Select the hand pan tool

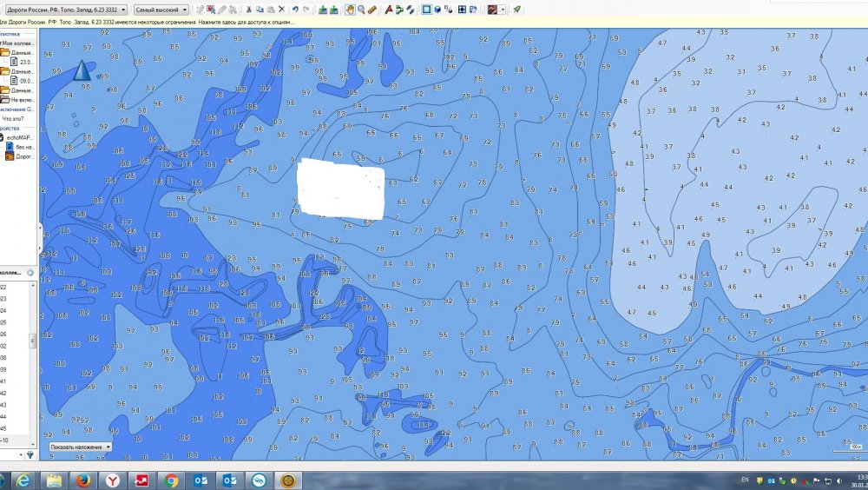(x=349, y=10)
